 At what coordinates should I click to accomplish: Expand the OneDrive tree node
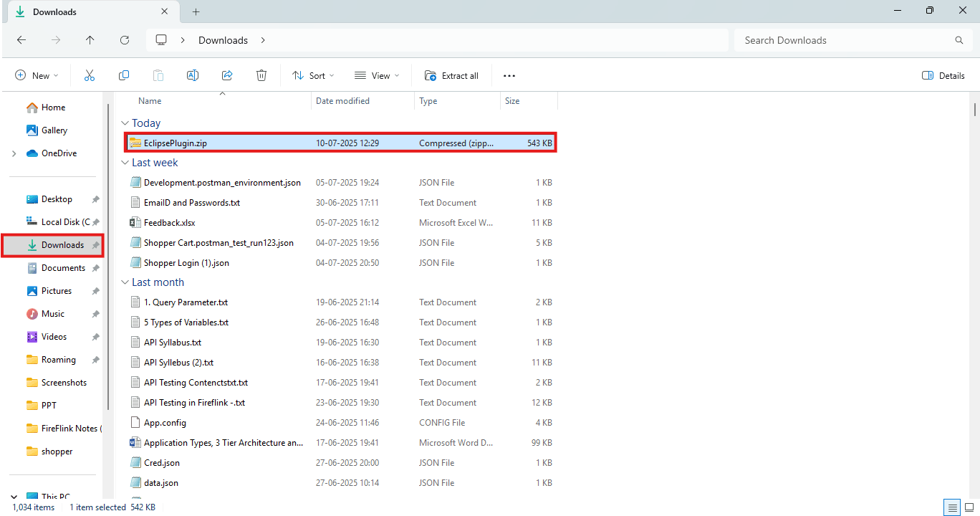point(14,153)
